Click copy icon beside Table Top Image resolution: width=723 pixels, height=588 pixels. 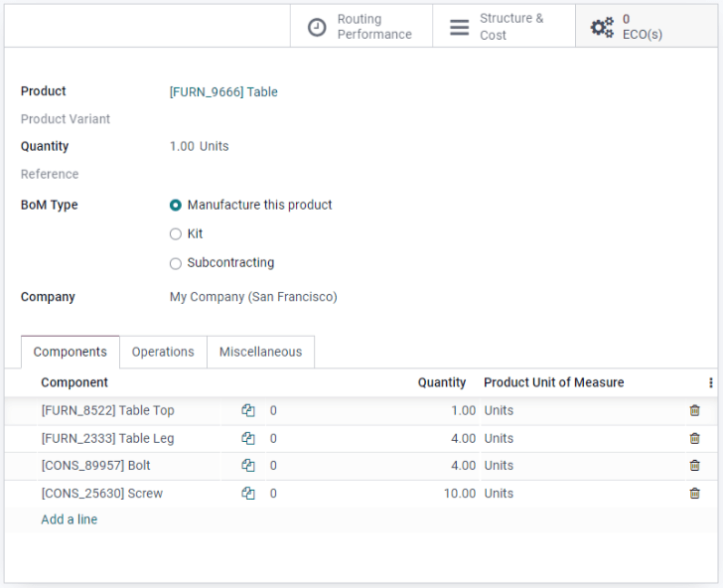(248, 410)
